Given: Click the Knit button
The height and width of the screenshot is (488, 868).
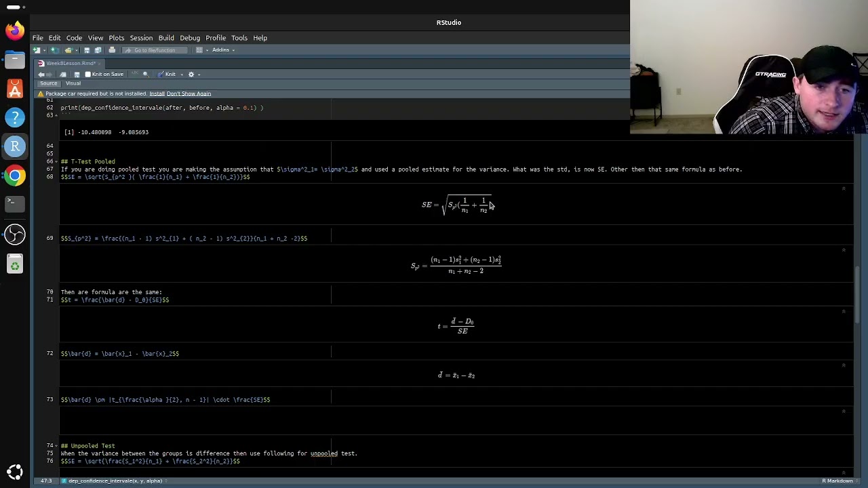Looking at the screenshot, I should point(166,74).
